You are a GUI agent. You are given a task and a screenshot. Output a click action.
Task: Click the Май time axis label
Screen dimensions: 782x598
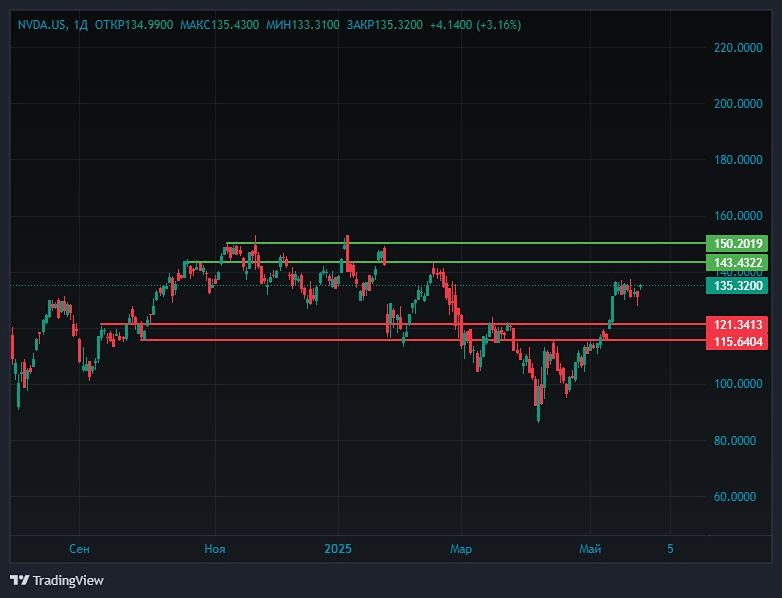(x=590, y=549)
